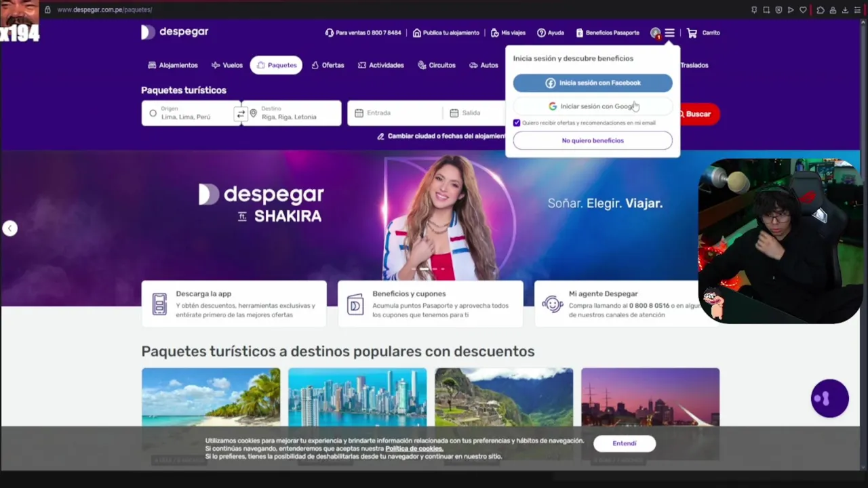
Task: Open the purple chat assistant bubble
Action: 830,399
